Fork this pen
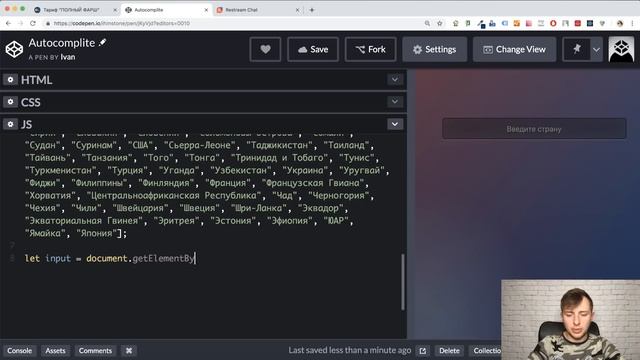 (371, 49)
